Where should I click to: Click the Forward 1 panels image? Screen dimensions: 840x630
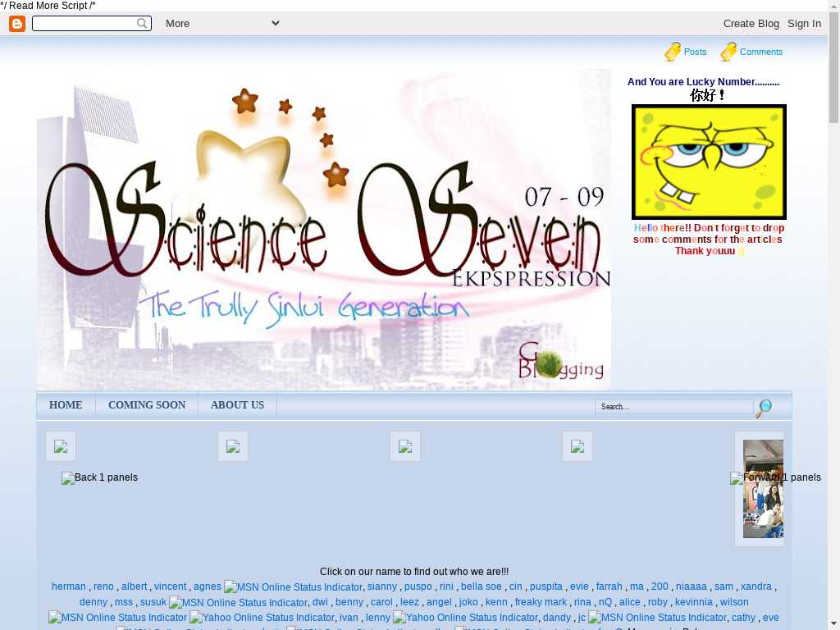coord(775,477)
